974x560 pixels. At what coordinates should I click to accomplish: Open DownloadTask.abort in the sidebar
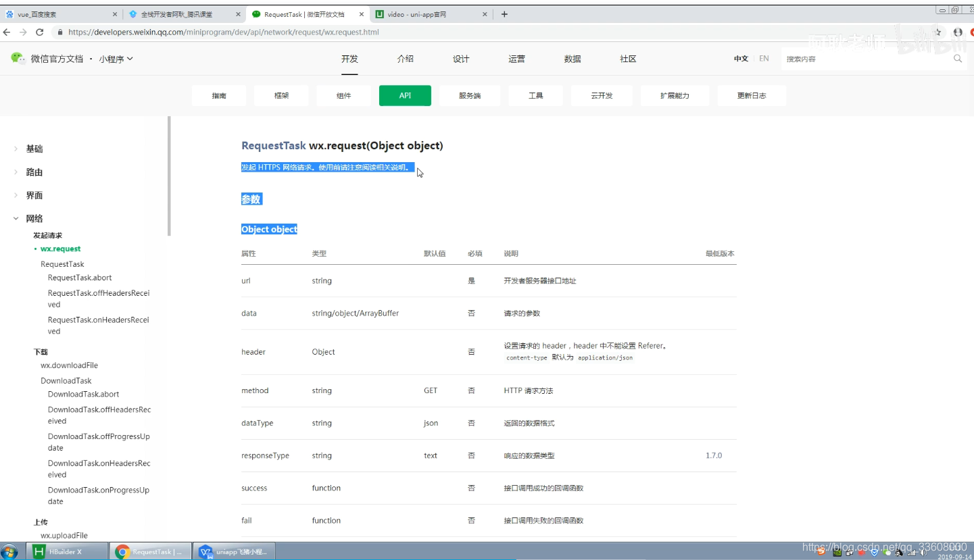[83, 394]
